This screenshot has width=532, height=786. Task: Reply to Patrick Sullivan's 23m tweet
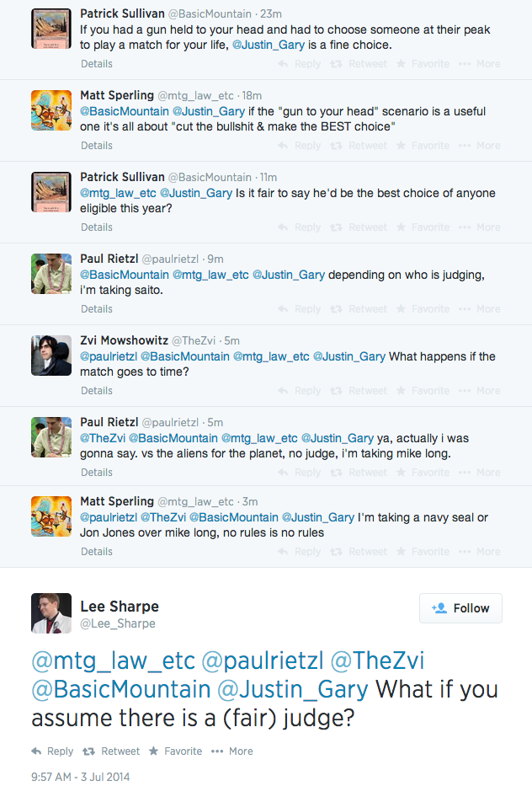point(300,64)
